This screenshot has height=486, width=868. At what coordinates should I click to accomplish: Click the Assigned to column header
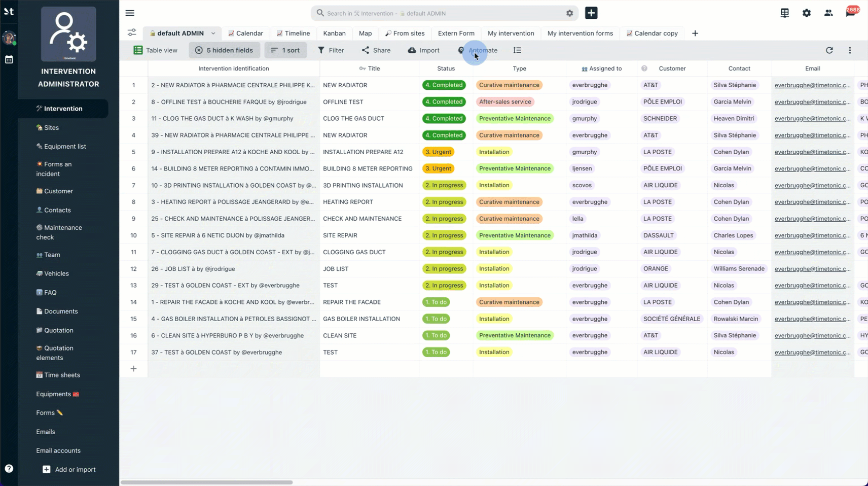point(601,68)
